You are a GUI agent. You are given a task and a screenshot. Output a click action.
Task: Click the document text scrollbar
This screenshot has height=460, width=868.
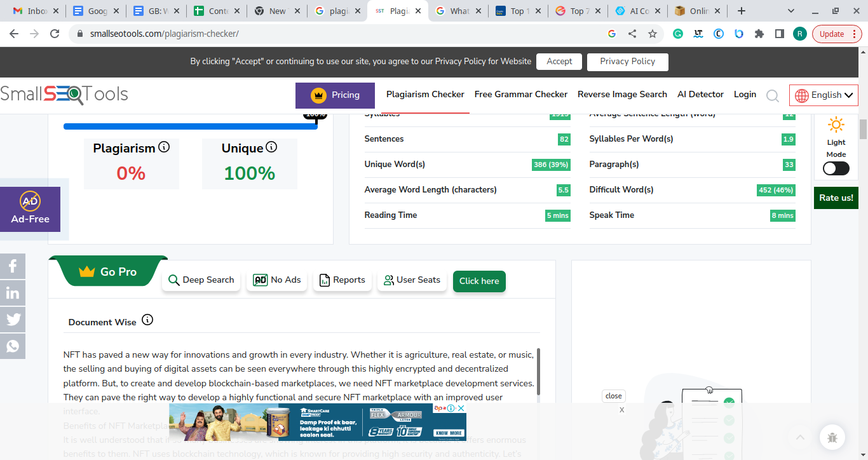click(x=539, y=372)
